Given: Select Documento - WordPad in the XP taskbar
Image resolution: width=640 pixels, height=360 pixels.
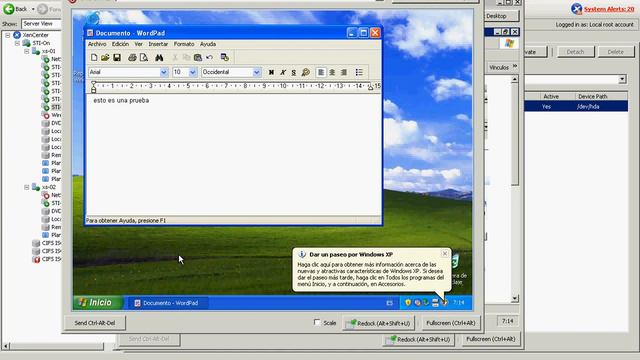Looking at the screenshot, I should pyautogui.click(x=167, y=303).
